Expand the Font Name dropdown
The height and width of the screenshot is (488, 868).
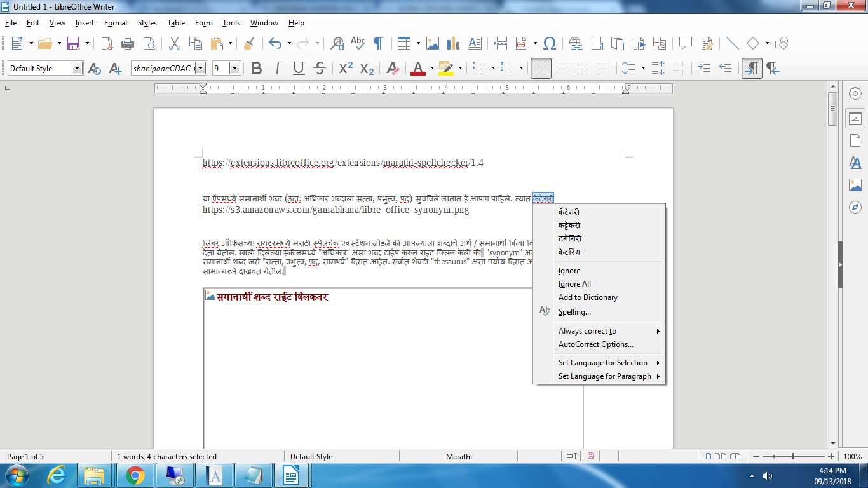pyautogui.click(x=201, y=68)
